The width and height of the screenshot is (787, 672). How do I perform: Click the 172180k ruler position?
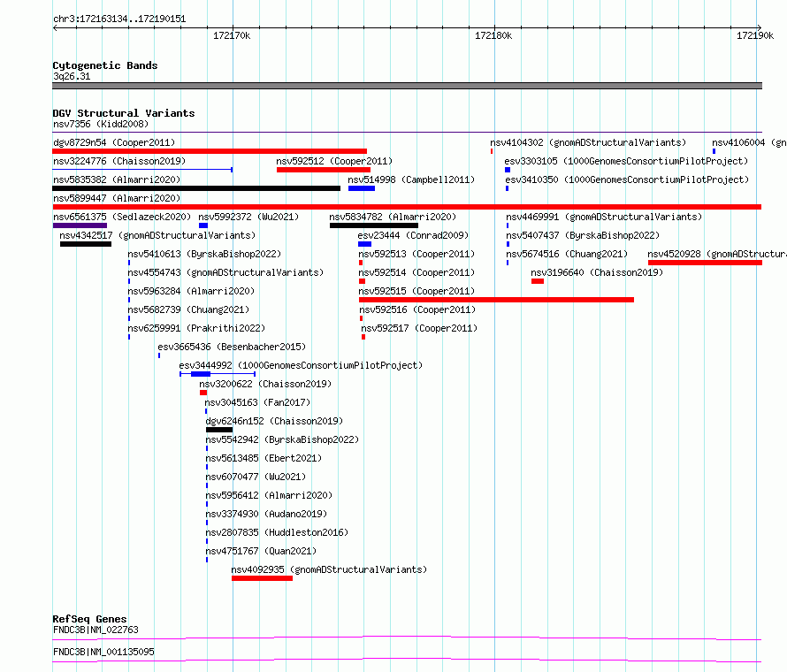click(x=493, y=35)
